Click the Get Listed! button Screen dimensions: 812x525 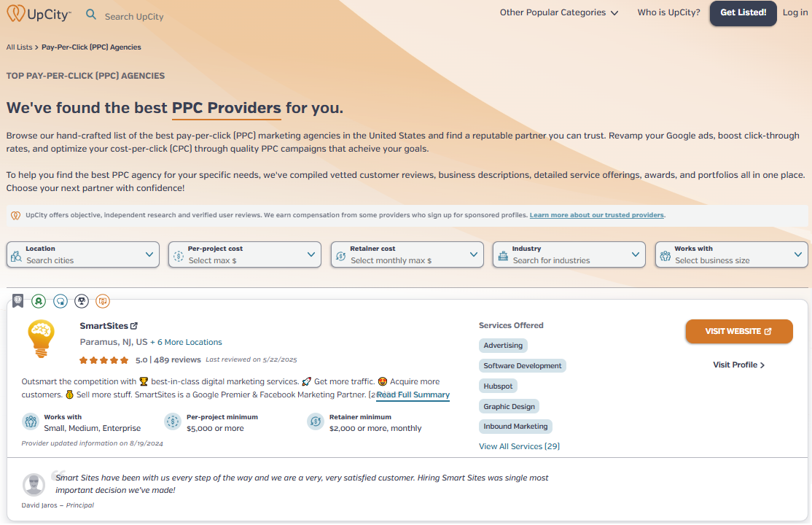tap(743, 13)
